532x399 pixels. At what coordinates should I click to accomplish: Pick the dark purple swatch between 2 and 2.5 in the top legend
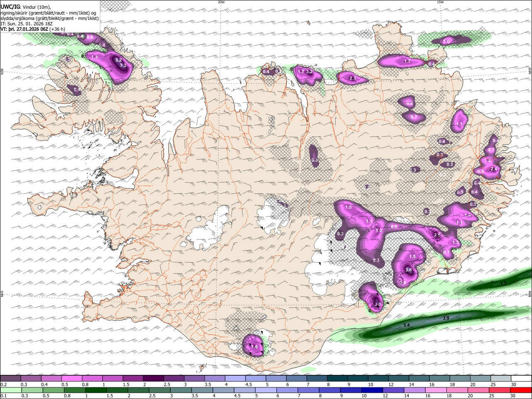(153, 379)
